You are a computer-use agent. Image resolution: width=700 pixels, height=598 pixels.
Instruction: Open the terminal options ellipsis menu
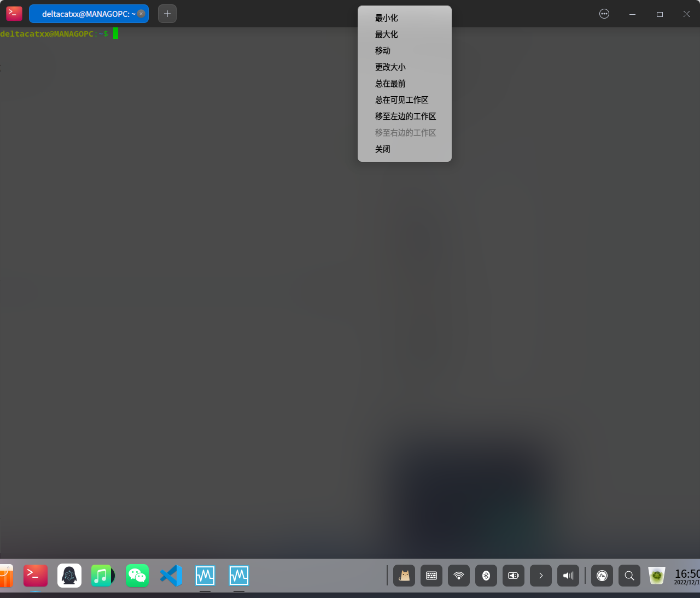[604, 14]
